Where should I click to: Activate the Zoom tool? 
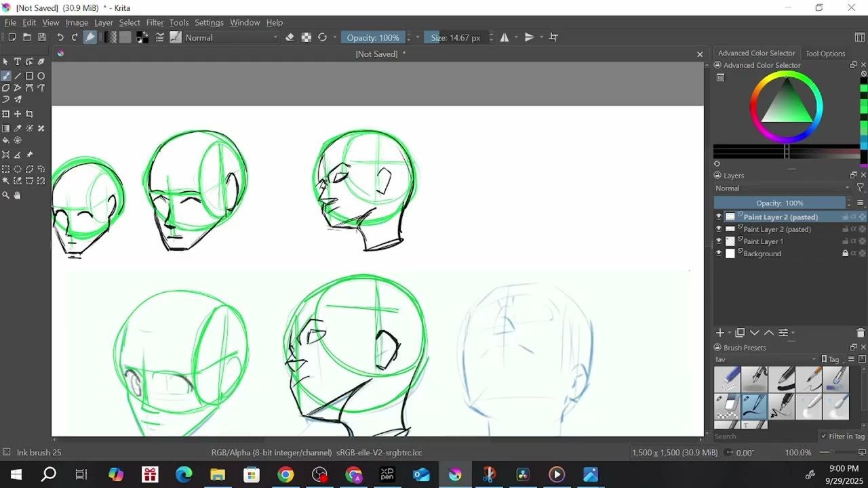6,195
